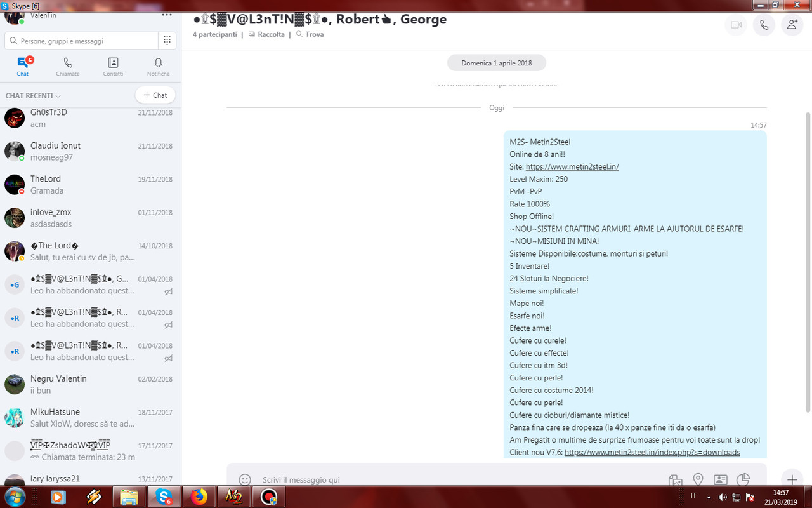Select group chat ending with G... 01/04/2018
The height and width of the screenshot is (508, 812).
click(90, 284)
